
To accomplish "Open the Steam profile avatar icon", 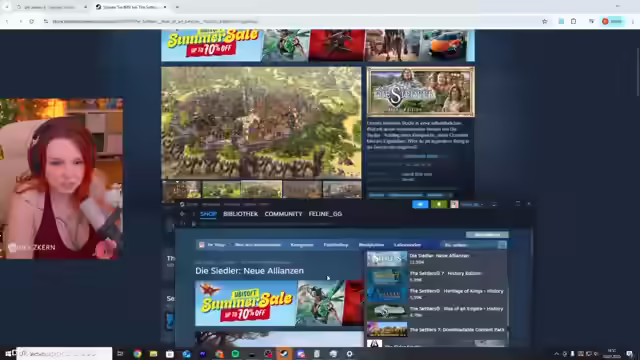I will (x=454, y=204).
